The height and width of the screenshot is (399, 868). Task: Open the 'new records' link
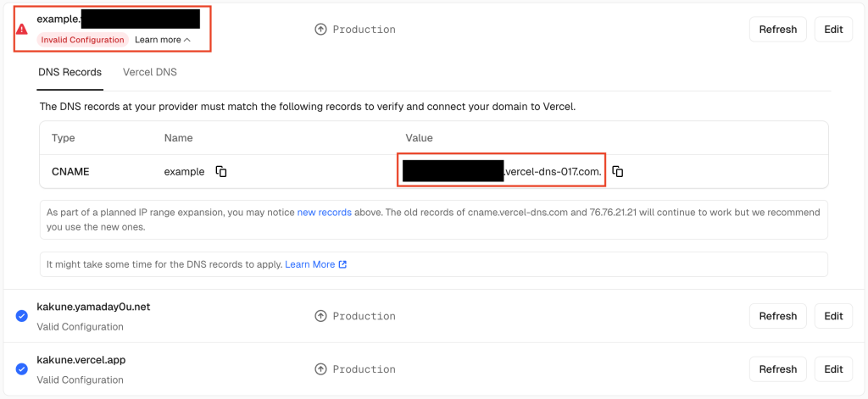pos(324,213)
